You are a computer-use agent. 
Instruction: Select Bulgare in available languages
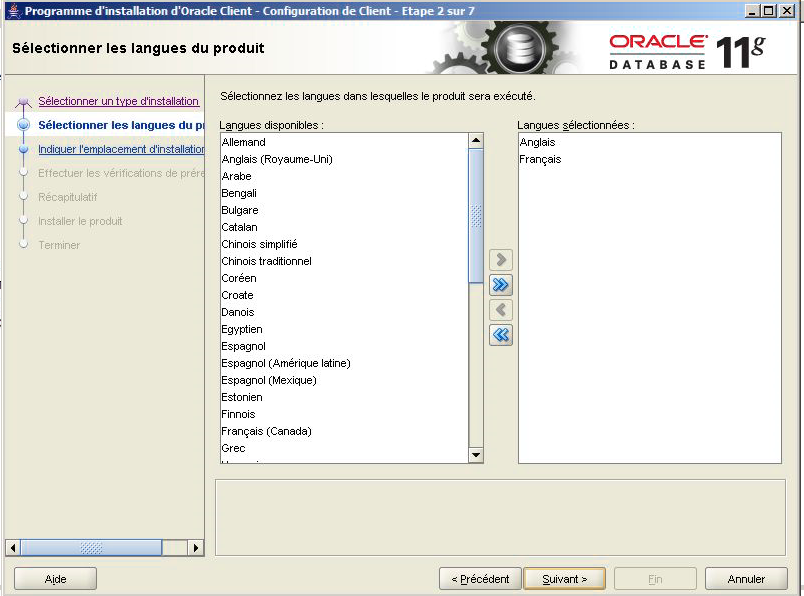344,210
